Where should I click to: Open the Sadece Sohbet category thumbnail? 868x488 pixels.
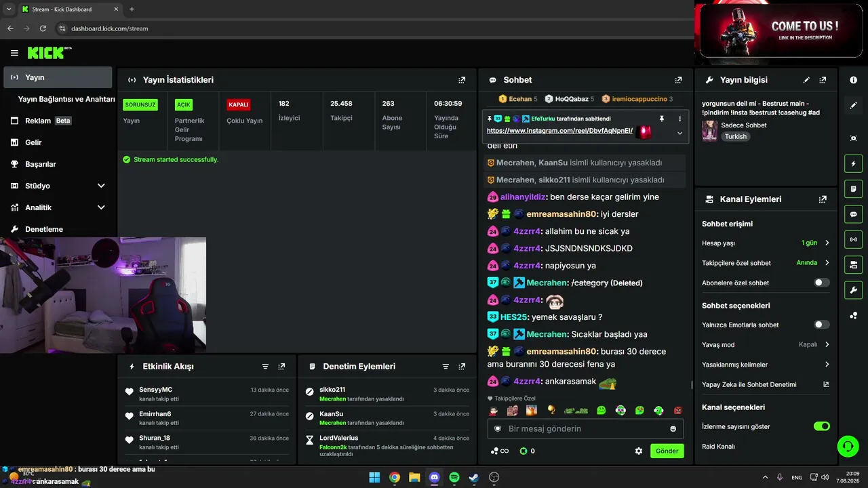point(710,131)
